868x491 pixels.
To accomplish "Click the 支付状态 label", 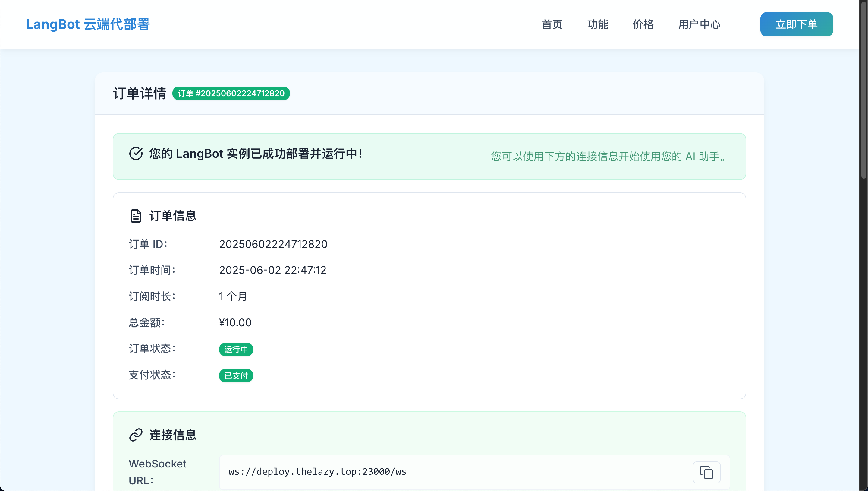I will [x=152, y=375].
